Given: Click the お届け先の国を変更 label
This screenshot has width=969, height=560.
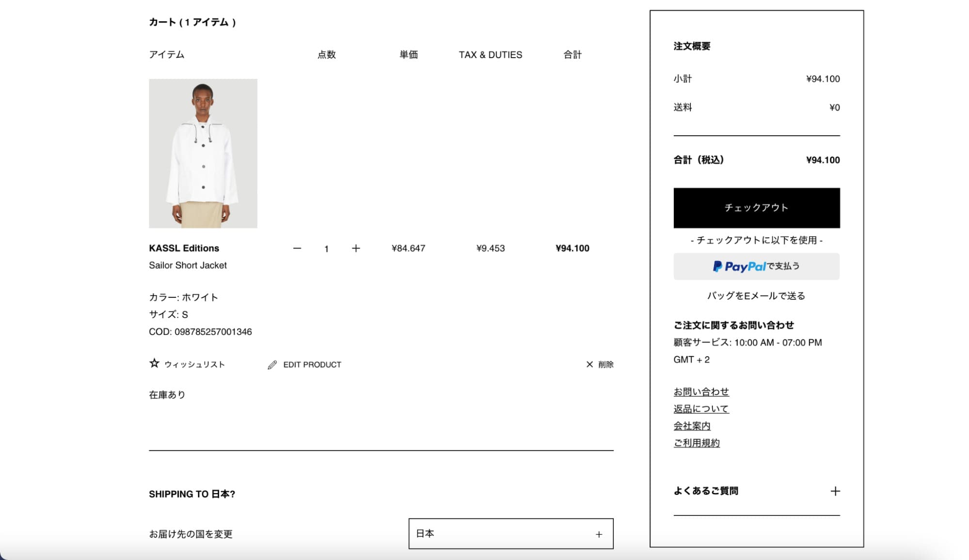Looking at the screenshot, I should point(191,534).
